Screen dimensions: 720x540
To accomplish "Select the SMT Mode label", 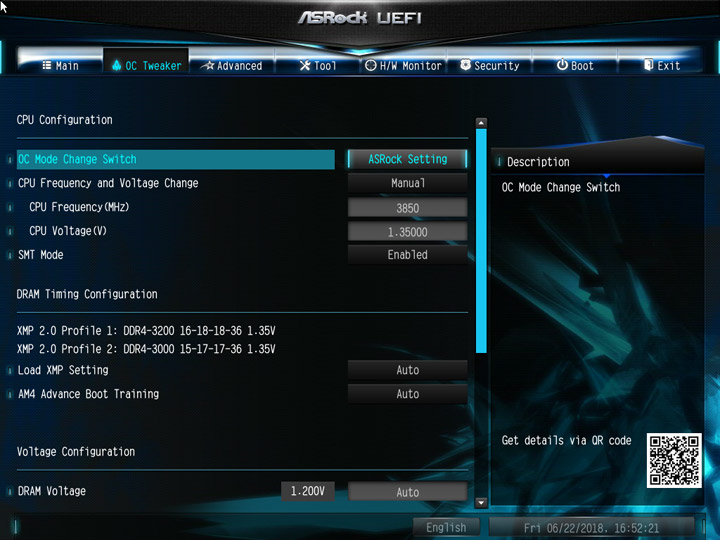I will (x=40, y=255).
